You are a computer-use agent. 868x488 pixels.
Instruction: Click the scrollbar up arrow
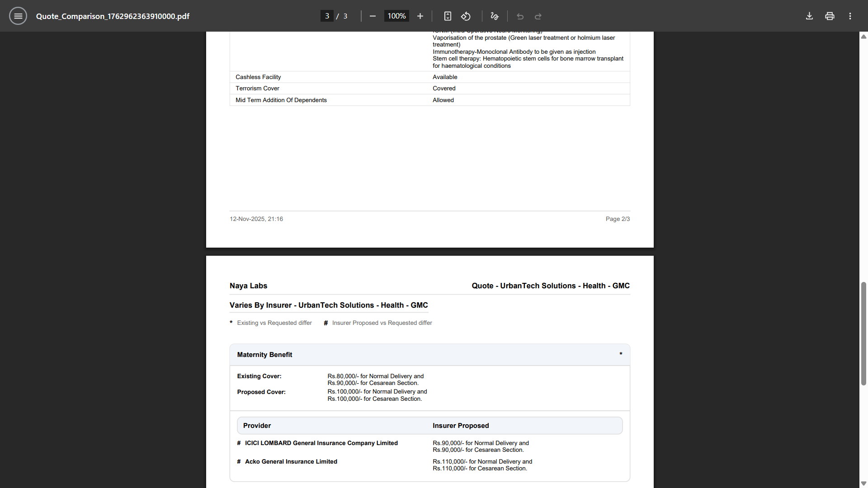[x=863, y=37]
